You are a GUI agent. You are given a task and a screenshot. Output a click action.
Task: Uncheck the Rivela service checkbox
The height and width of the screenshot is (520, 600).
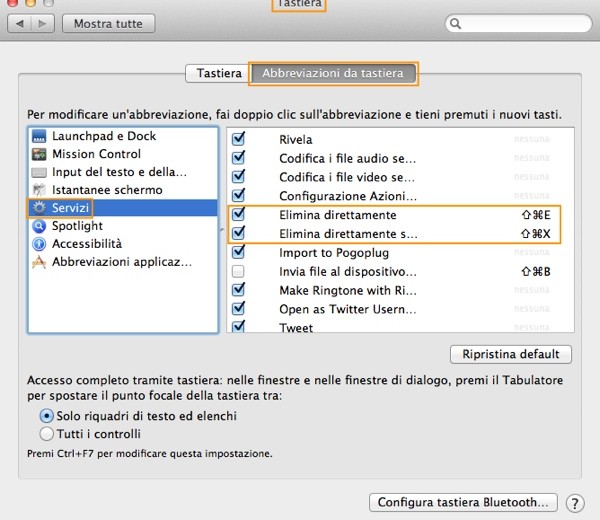238,140
